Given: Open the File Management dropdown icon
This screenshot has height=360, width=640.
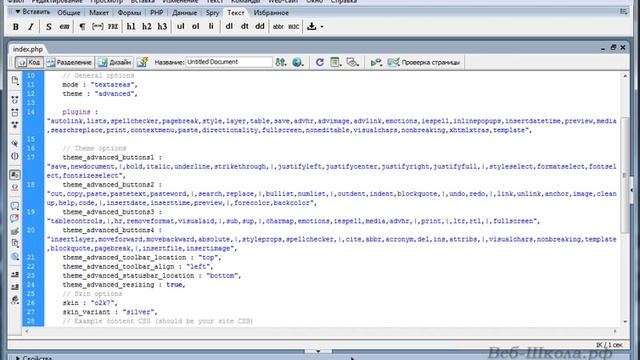Looking at the screenshot, I should (x=281, y=62).
